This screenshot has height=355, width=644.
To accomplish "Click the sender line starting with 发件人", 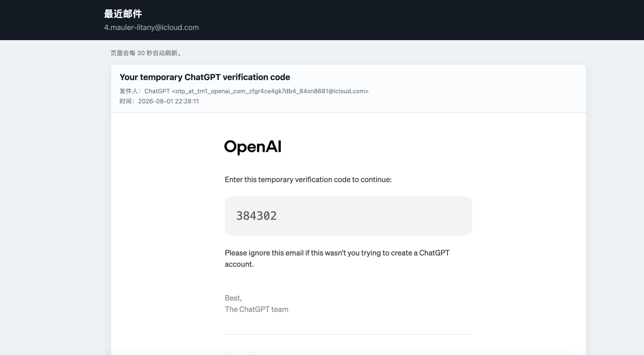I will pos(244,91).
